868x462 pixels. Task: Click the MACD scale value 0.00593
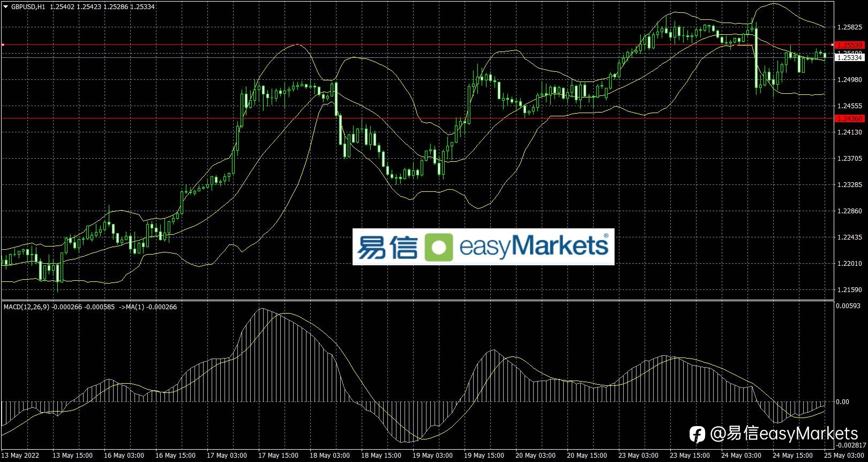(x=848, y=306)
